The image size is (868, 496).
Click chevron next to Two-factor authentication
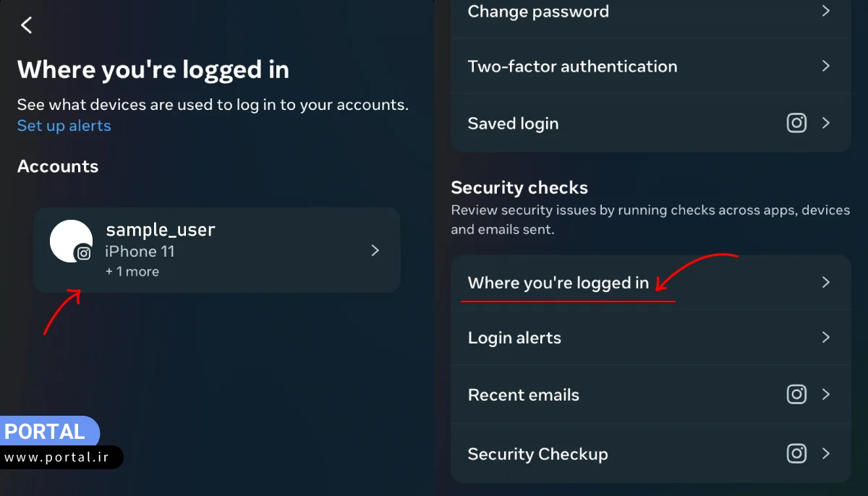[x=826, y=66]
